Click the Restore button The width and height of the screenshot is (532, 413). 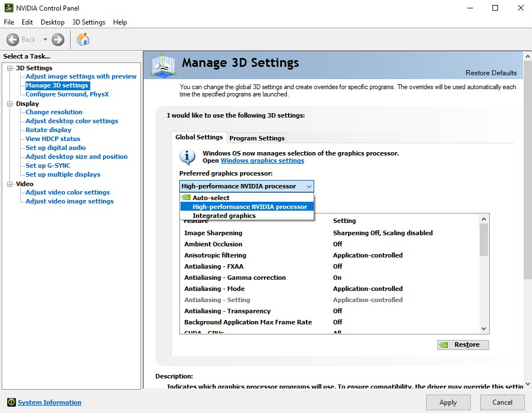coord(463,344)
